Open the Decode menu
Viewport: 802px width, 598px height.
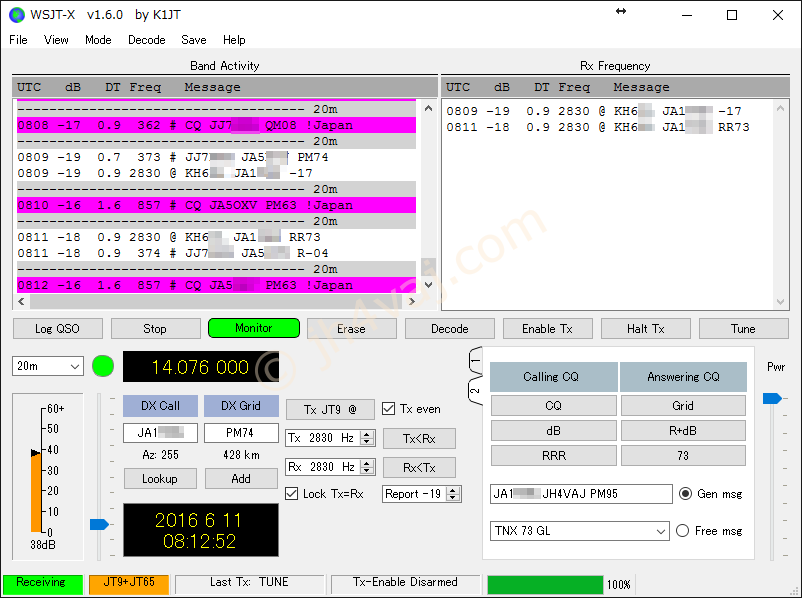coord(147,40)
